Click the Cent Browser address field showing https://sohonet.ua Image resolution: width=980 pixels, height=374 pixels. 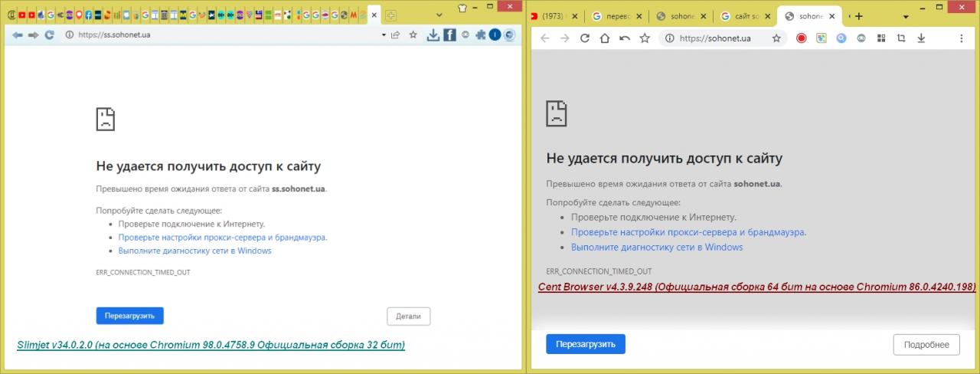coord(716,38)
